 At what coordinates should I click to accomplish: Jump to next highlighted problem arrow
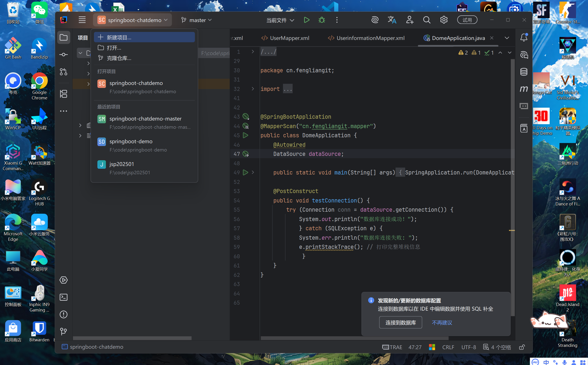509,53
